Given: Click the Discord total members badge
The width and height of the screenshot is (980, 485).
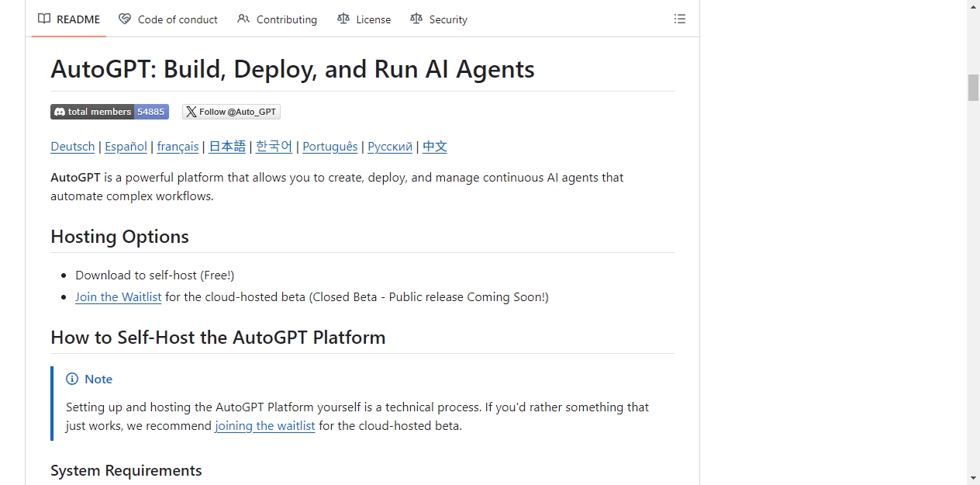Looking at the screenshot, I should (109, 112).
